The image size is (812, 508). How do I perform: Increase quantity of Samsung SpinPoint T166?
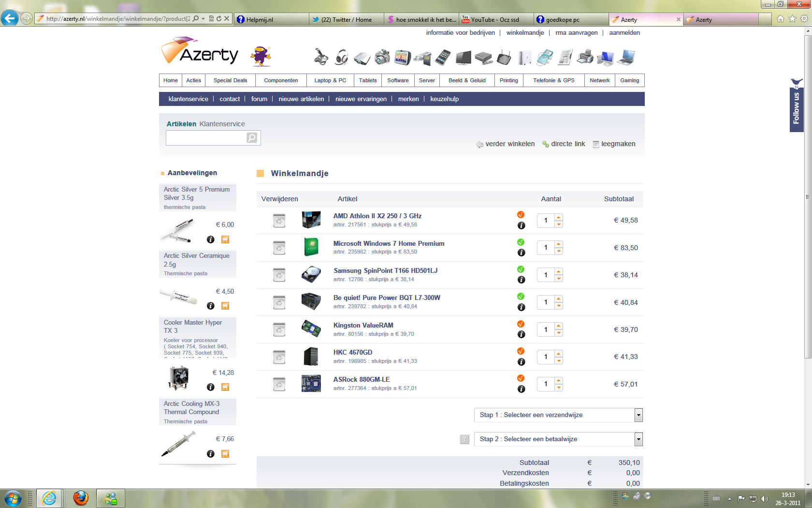point(559,272)
